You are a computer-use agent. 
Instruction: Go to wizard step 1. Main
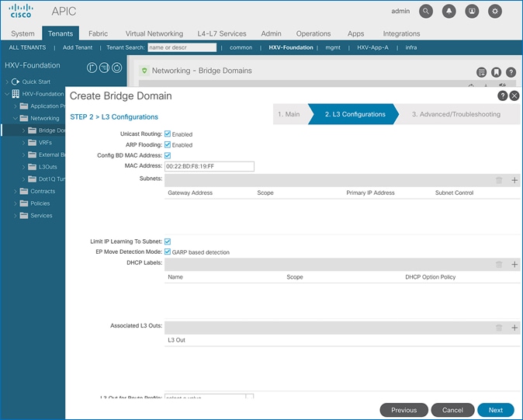[x=289, y=114]
